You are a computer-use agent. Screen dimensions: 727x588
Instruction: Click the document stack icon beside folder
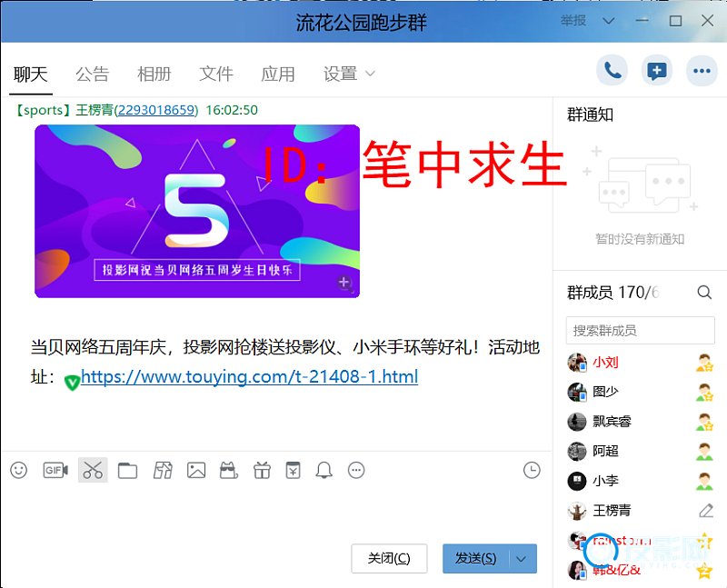(x=163, y=470)
